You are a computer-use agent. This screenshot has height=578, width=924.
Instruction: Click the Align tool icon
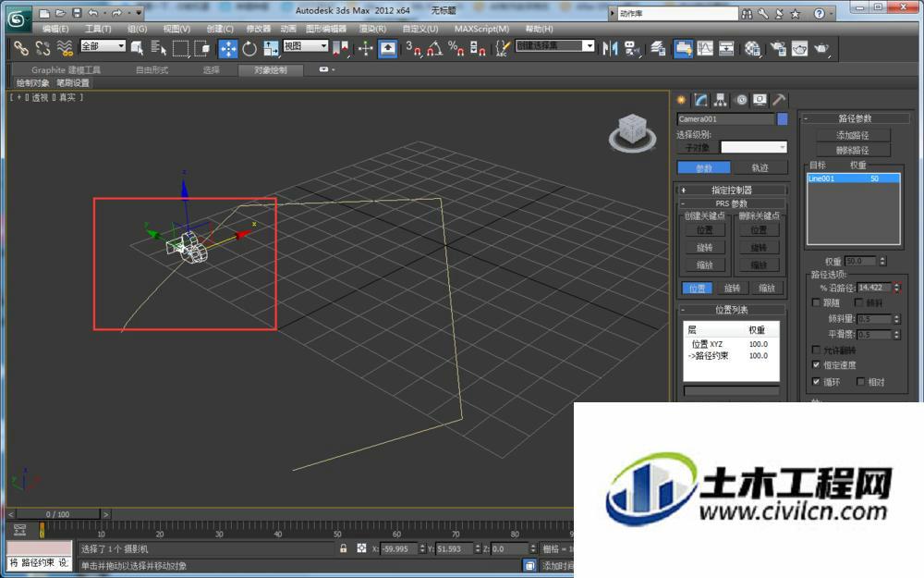(632, 48)
